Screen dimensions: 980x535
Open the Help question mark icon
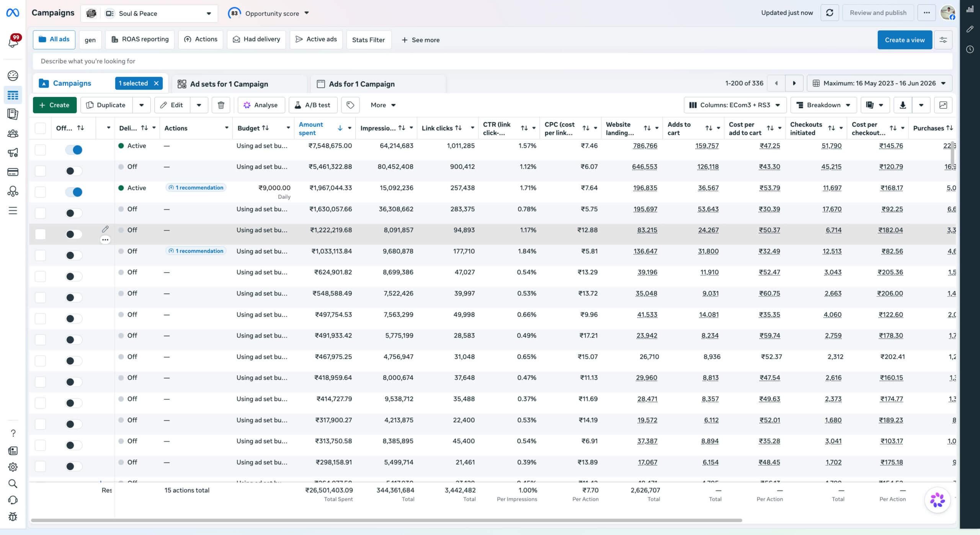click(x=13, y=433)
